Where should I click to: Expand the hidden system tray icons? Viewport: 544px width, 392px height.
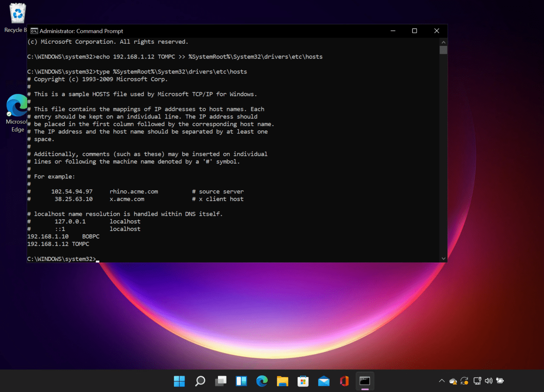point(442,381)
